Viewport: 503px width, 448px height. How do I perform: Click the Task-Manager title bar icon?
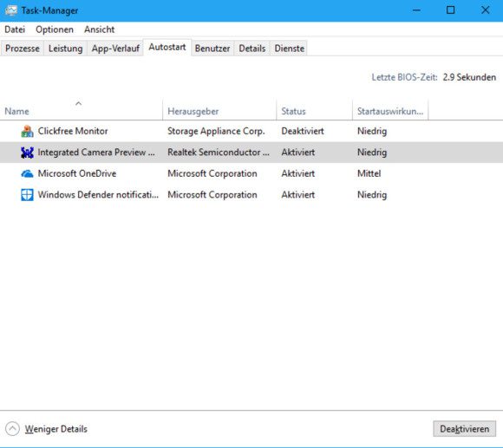coord(11,10)
